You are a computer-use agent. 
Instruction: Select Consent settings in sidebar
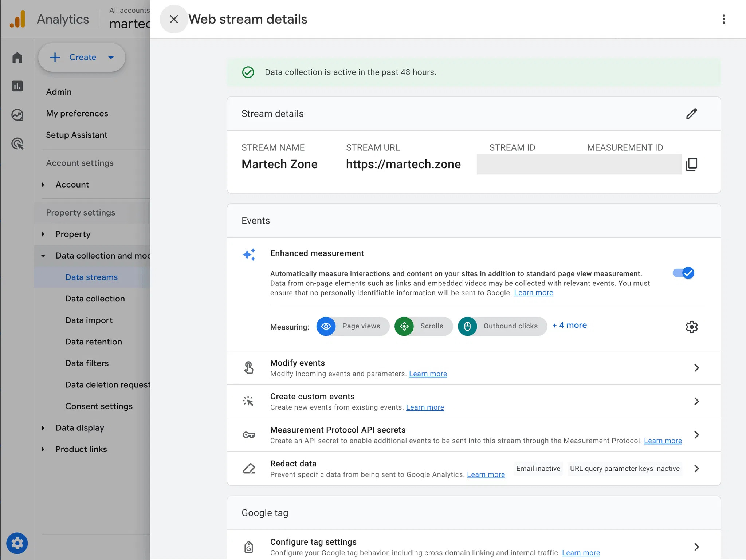[x=99, y=406]
